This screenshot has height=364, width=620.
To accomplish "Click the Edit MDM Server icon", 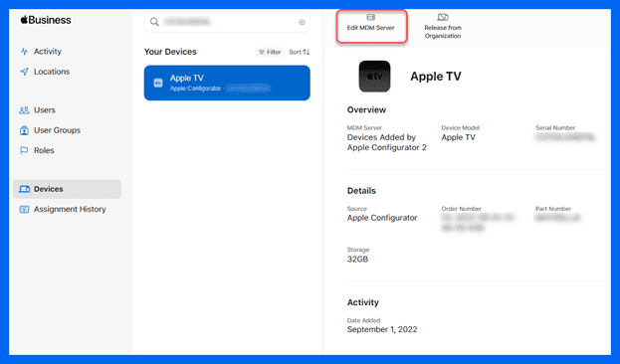I will [x=370, y=17].
